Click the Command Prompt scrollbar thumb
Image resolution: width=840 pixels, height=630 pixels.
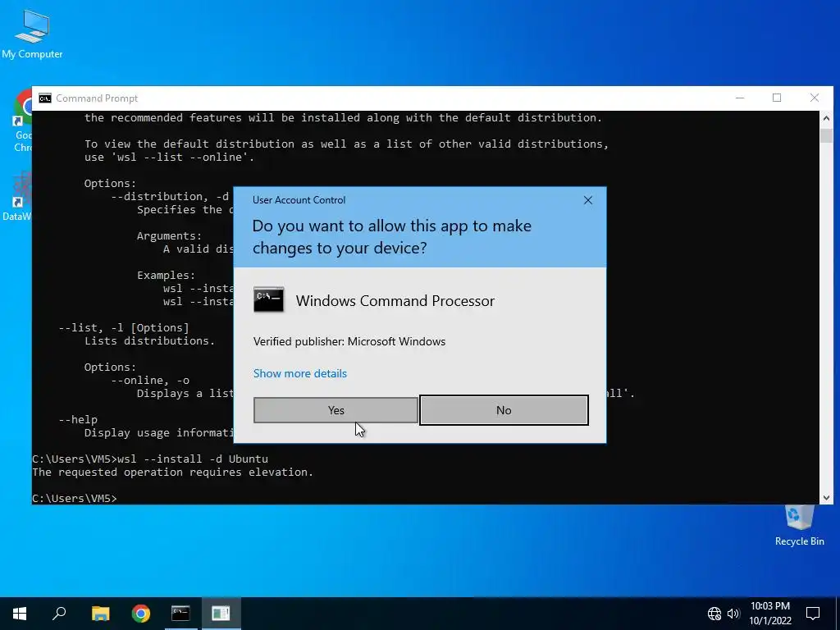point(826,135)
